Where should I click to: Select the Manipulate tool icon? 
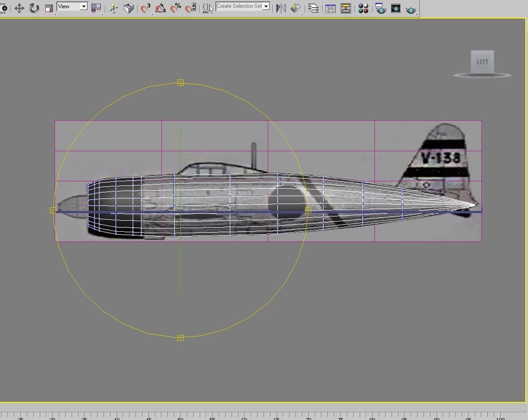[x=114, y=8]
